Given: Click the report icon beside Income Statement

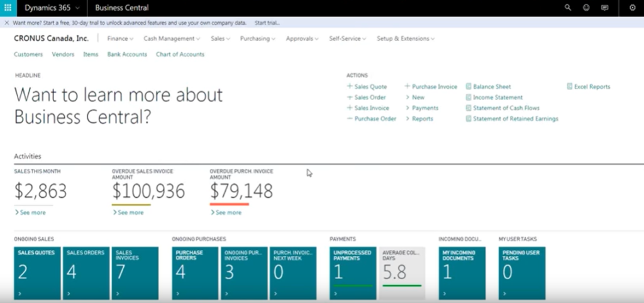Looking at the screenshot, I should click(468, 98).
